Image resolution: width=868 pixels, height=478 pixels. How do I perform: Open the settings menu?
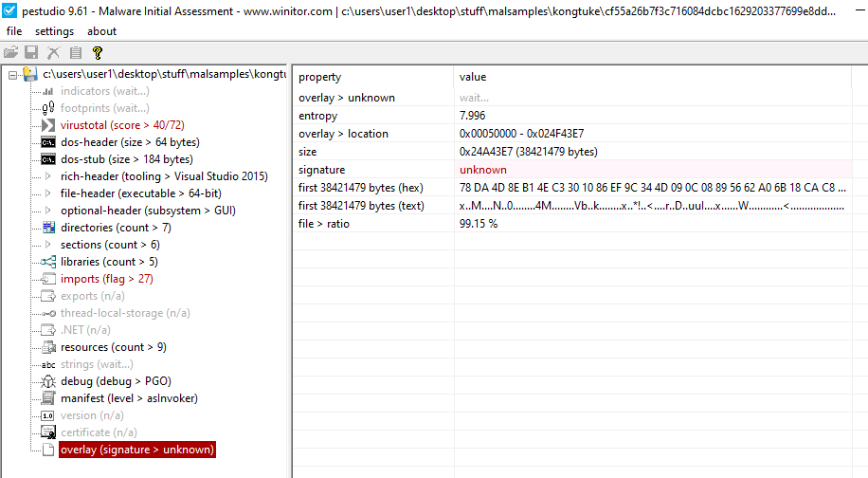[54, 31]
